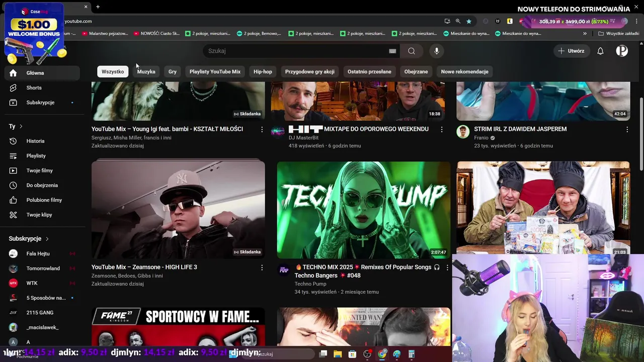Open the TECHNO PUMP video thumbnail
The height and width of the screenshot is (362, 644).
363,210
